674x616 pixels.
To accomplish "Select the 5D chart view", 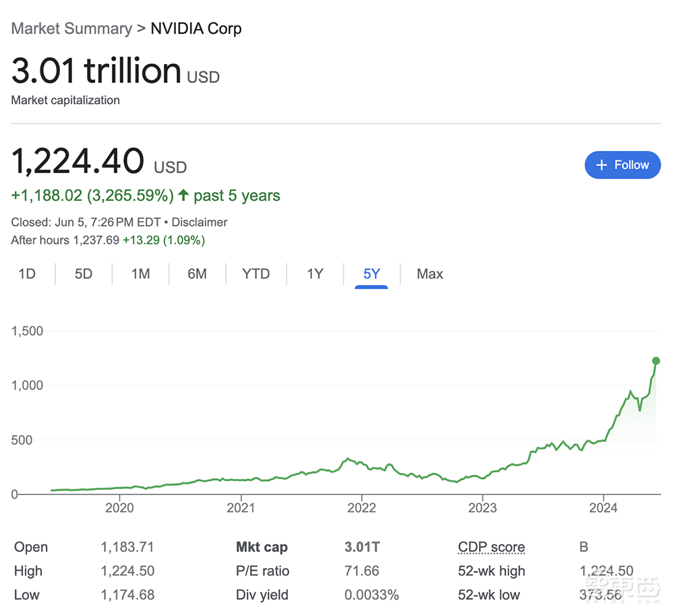I will (x=83, y=274).
